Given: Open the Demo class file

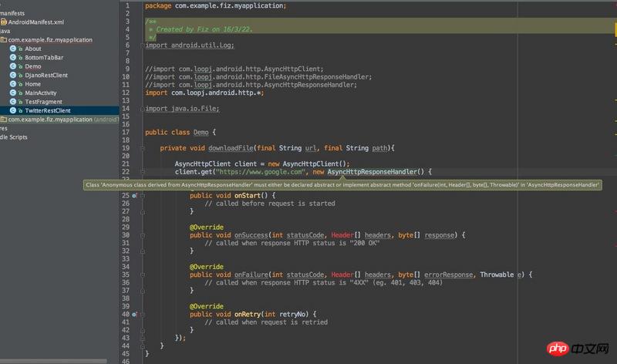Looking at the screenshot, I should click(33, 66).
